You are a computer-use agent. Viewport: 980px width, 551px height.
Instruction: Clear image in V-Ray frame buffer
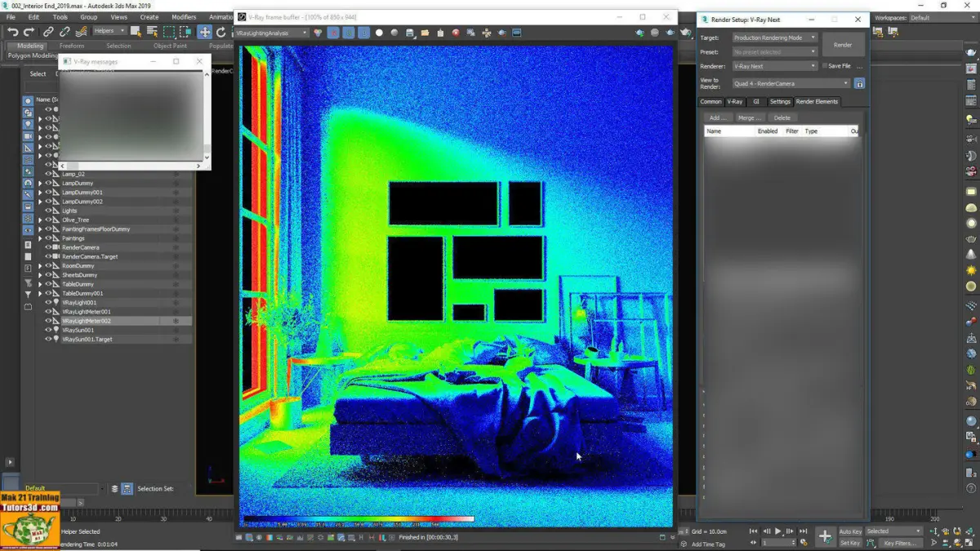(441, 33)
